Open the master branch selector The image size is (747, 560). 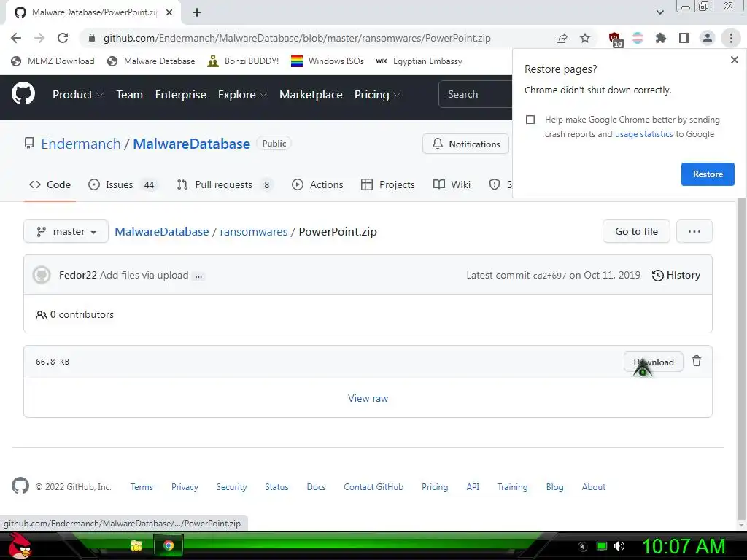coord(66,231)
